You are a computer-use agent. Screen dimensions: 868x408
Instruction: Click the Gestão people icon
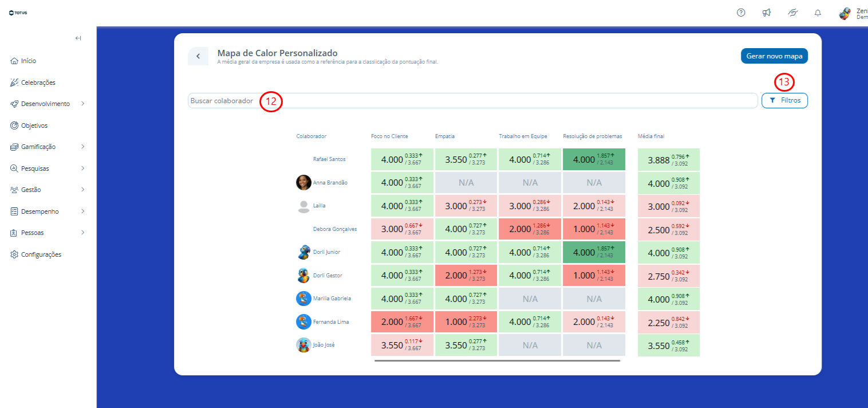[x=14, y=190]
